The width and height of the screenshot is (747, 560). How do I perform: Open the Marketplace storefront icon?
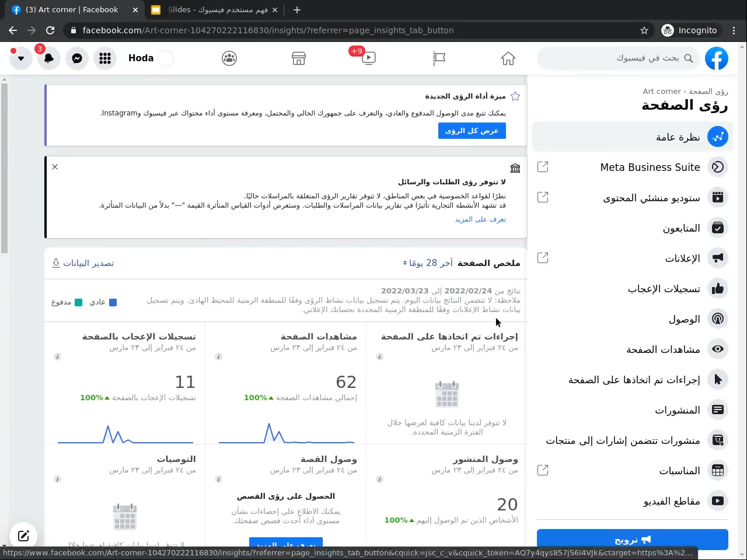[x=299, y=58]
